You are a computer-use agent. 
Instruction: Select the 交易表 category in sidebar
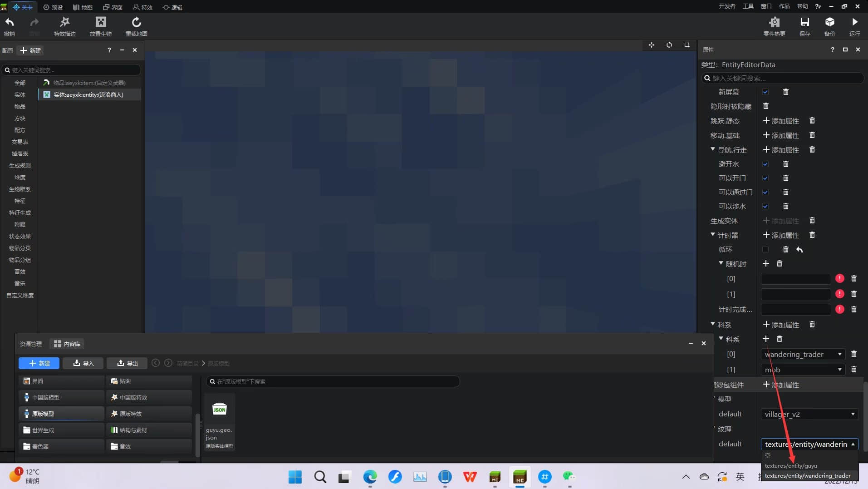pos(20,142)
